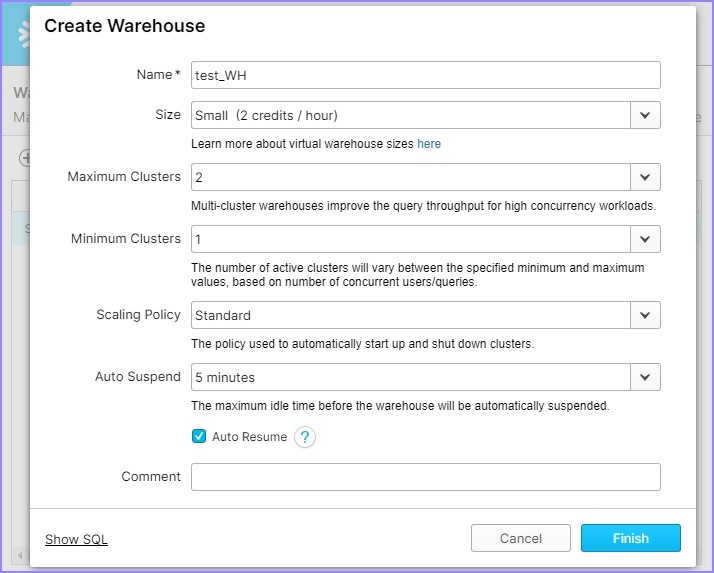This screenshot has width=714, height=573.
Task: Click the 5 minutes Auto Suspend field
Action: click(410, 377)
